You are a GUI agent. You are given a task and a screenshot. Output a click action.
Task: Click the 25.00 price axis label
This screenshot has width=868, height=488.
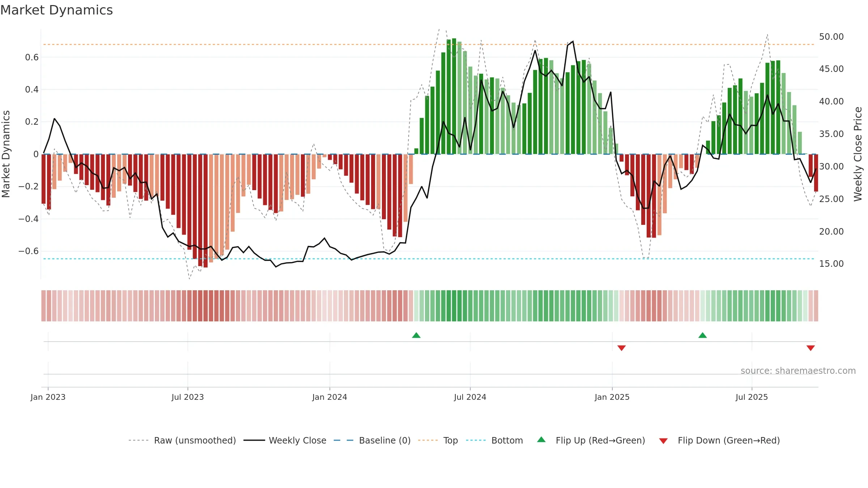click(x=831, y=199)
